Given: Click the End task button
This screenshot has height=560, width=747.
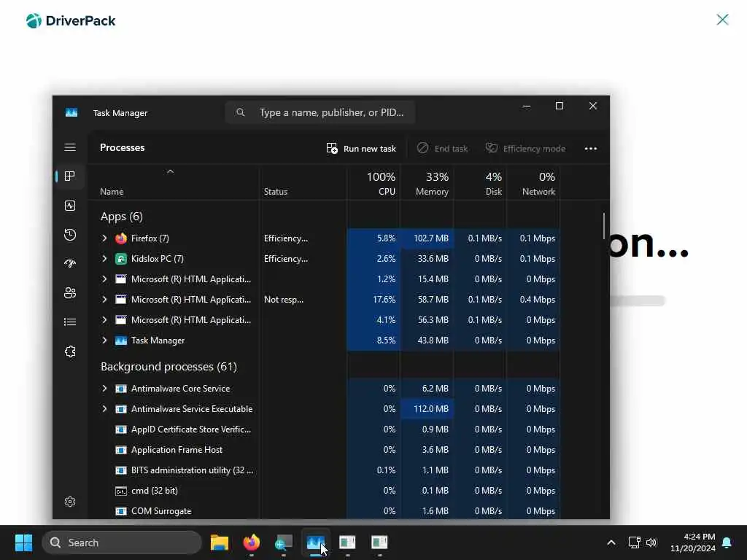Looking at the screenshot, I should [442, 149].
